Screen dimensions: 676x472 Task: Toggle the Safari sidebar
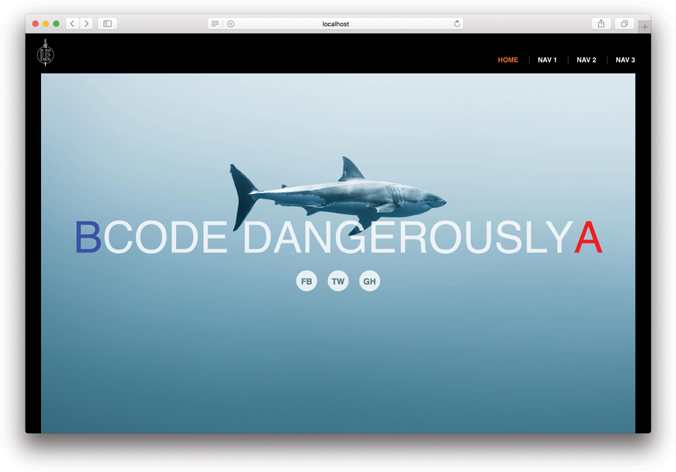(x=108, y=24)
